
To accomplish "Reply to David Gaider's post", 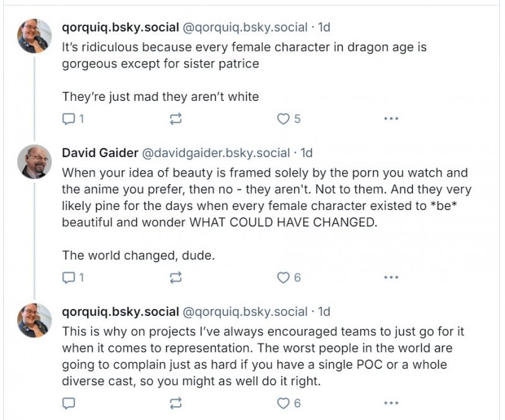I will tap(69, 277).
